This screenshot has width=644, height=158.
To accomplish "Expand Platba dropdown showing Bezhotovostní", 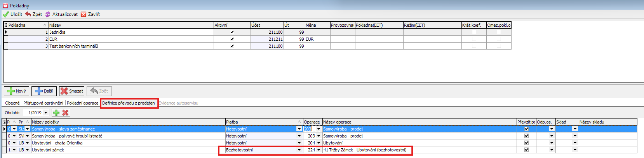I will coord(299,150).
